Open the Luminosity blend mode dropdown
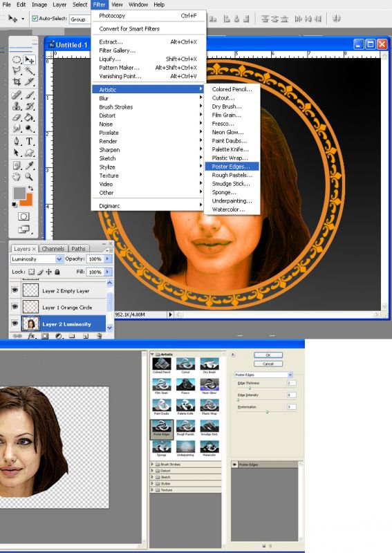Image resolution: width=392 pixels, height=553 pixels. point(59,259)
